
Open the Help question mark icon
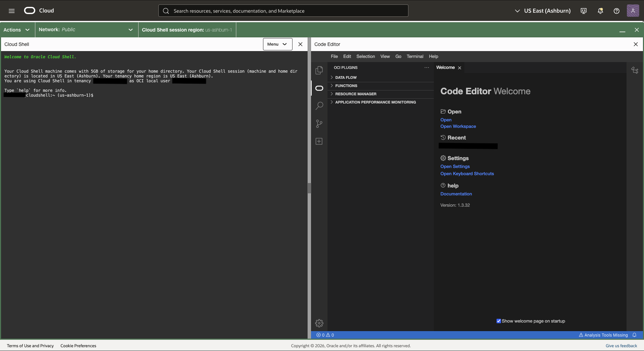coord(617,11)
